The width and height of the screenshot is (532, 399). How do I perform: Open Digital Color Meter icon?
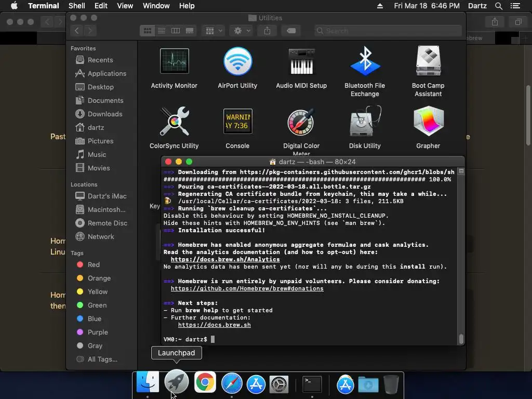click(x=301, y=121)
